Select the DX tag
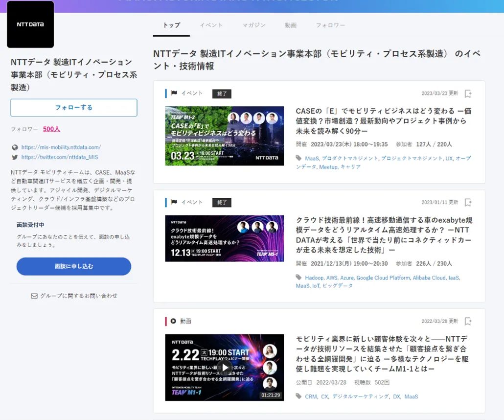504x420 pixels. click(x=396, y=397)
